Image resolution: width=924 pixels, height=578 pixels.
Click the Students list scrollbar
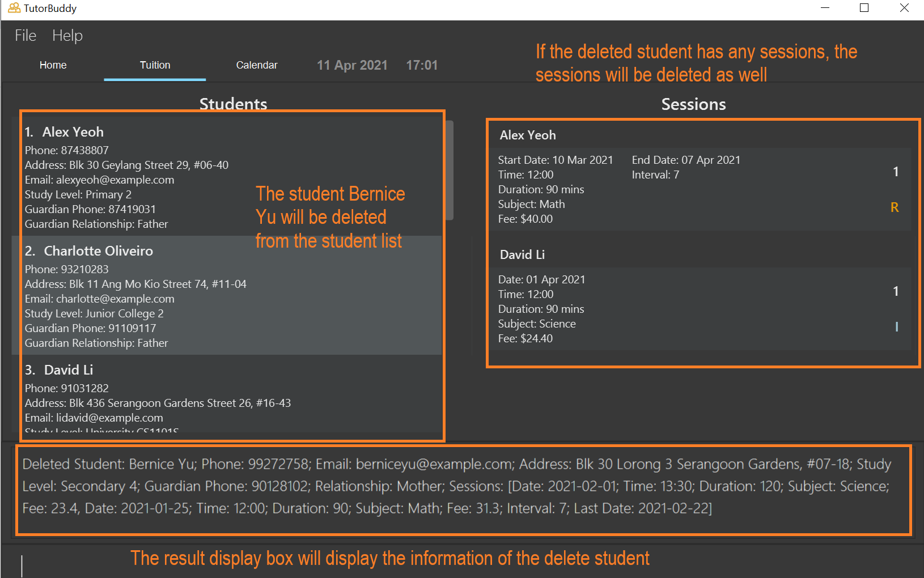450,170
